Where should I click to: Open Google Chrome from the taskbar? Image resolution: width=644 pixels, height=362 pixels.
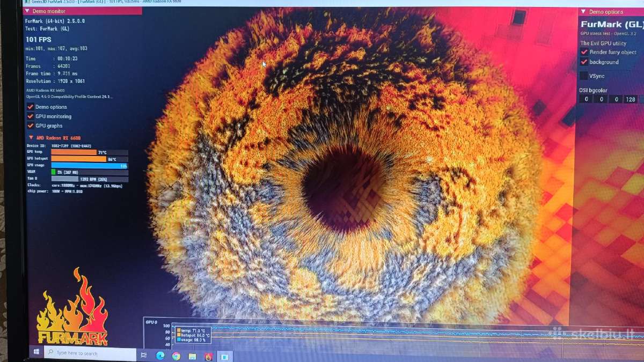tap(176, 356)
